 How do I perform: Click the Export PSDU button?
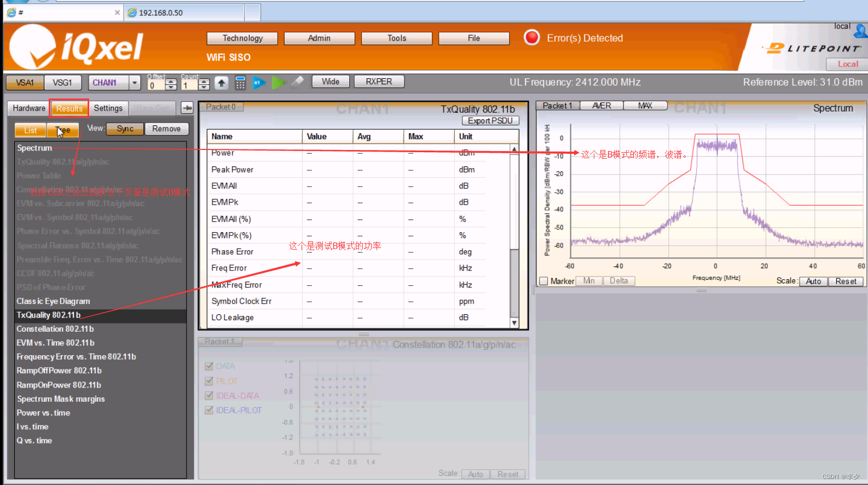(490, 121)
